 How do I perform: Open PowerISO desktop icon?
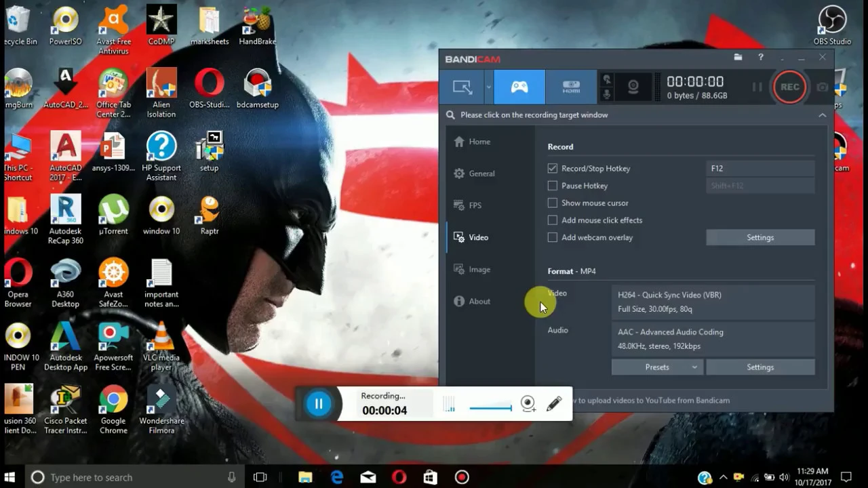point(66,26)
